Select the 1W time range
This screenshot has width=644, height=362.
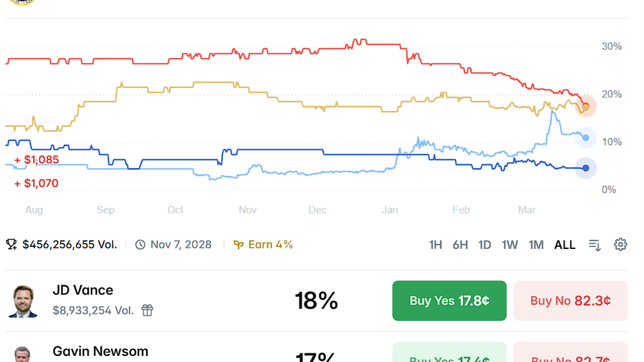click(510, 245)
